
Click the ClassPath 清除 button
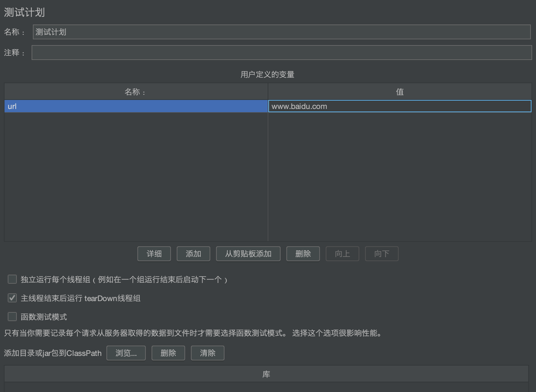(x=208, y=353)
